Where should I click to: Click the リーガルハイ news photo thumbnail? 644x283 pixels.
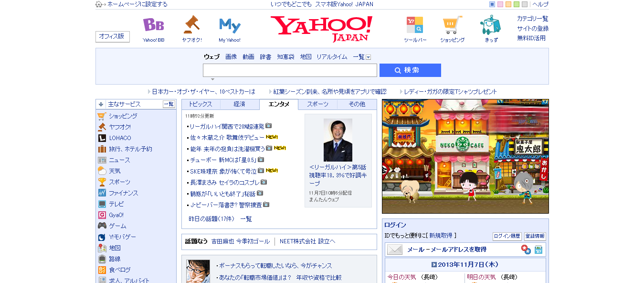tap(338, 140)
